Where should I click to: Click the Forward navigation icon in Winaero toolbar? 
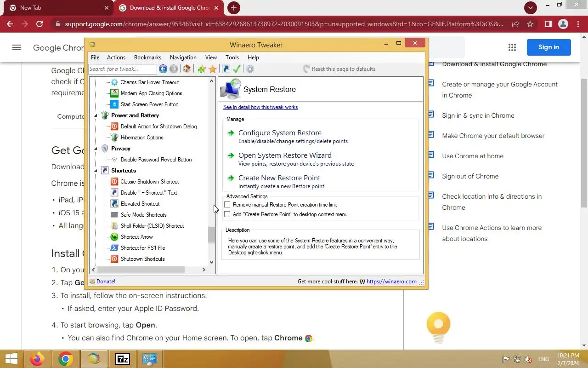[x=174, y=69]
